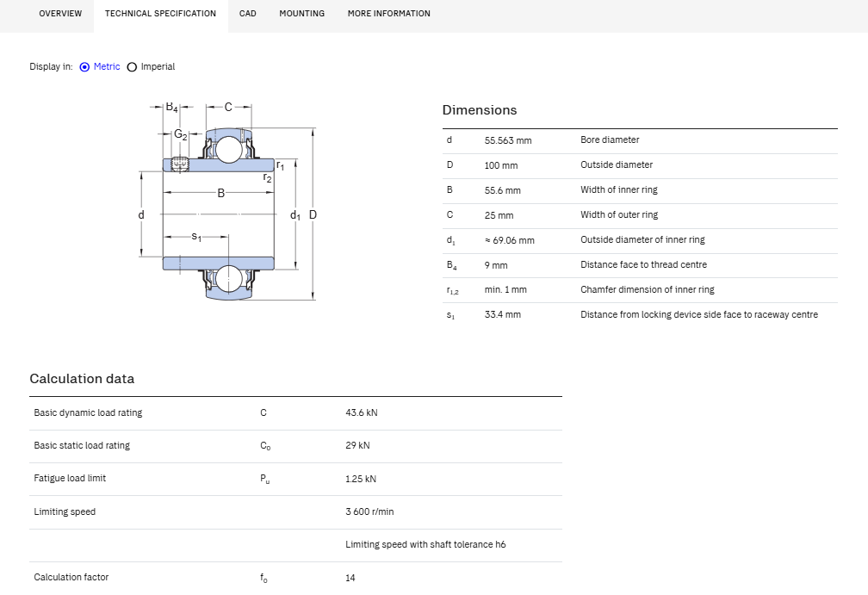Click the dynamic load value 43.6 kN
Screen dimensions: 868x595
[362, 413]
